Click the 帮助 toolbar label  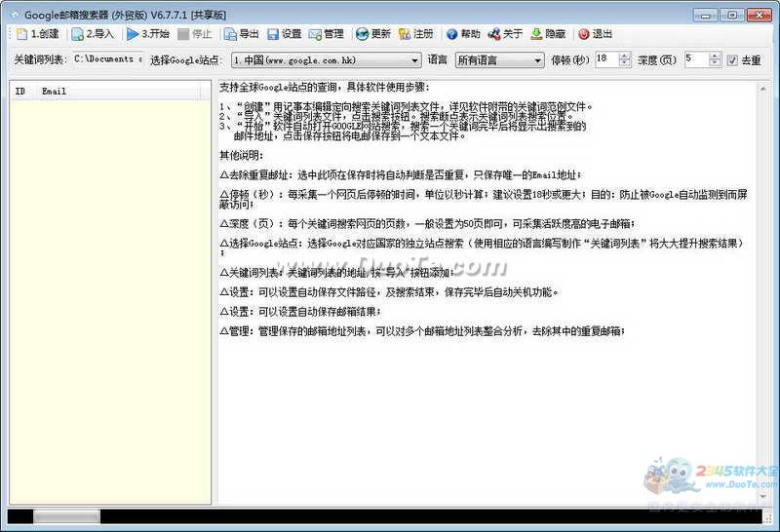tap(471, 34)
